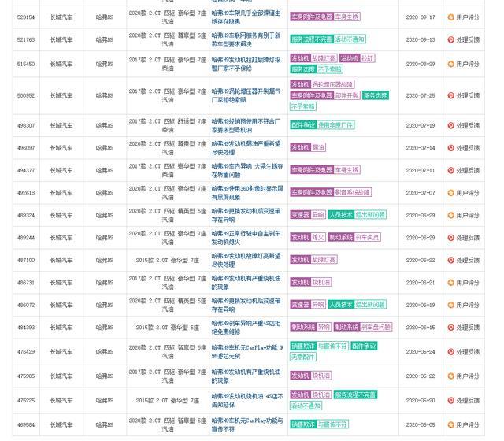Click 哈弗H9 model cell in row 487100
This screenshot has width=504, height=441.
click(x=105, y=260)
